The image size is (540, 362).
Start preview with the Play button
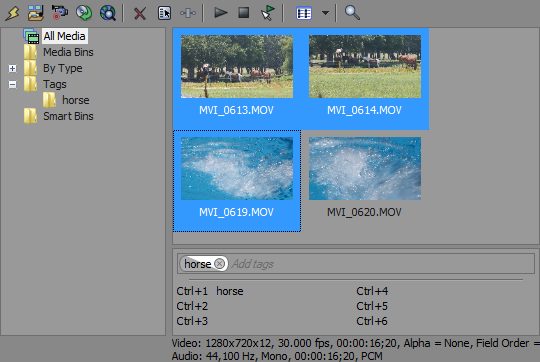[220, 13]
